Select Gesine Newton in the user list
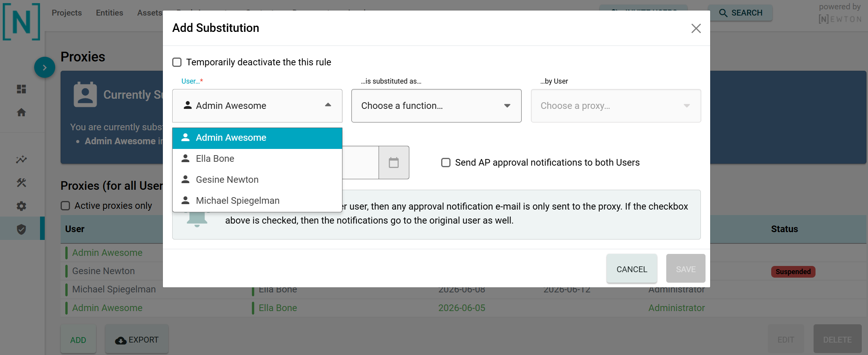This screenshot has height=355, width=868. pyautogui.click(x=257, y=180)
